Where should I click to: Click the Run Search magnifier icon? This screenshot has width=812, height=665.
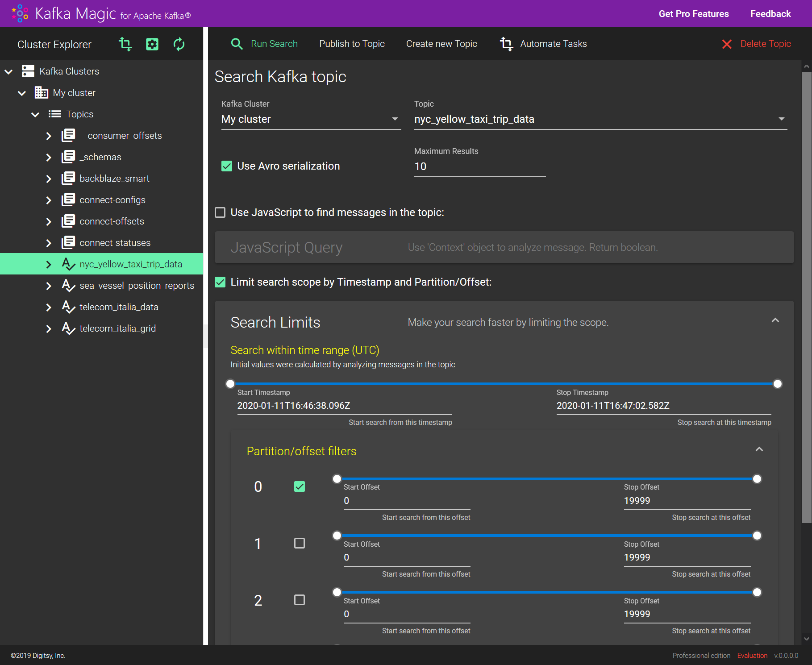click(237, 44)
